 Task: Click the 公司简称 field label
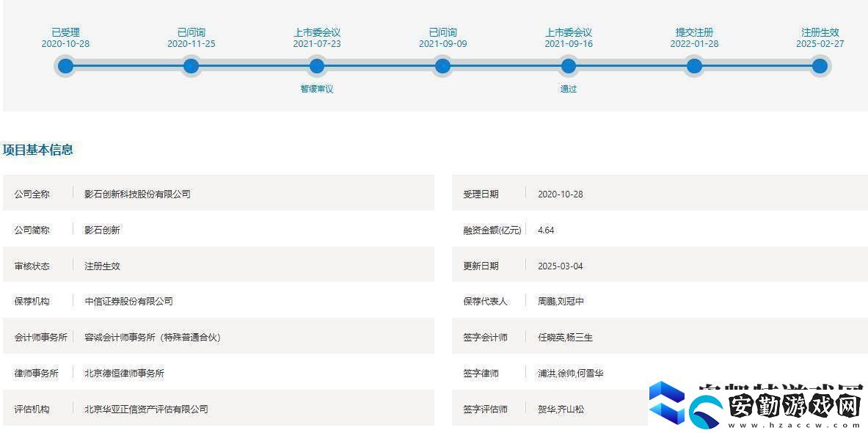[32, 230]
